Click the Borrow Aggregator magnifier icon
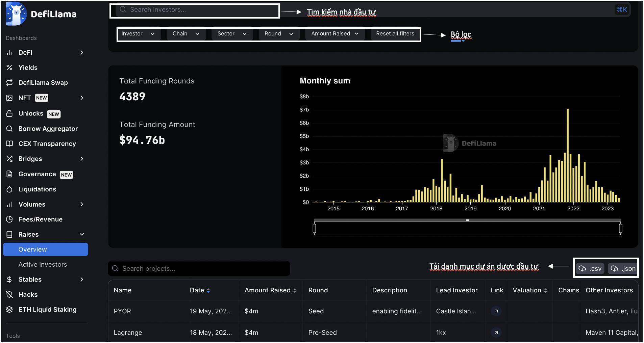 coord(9,129)
